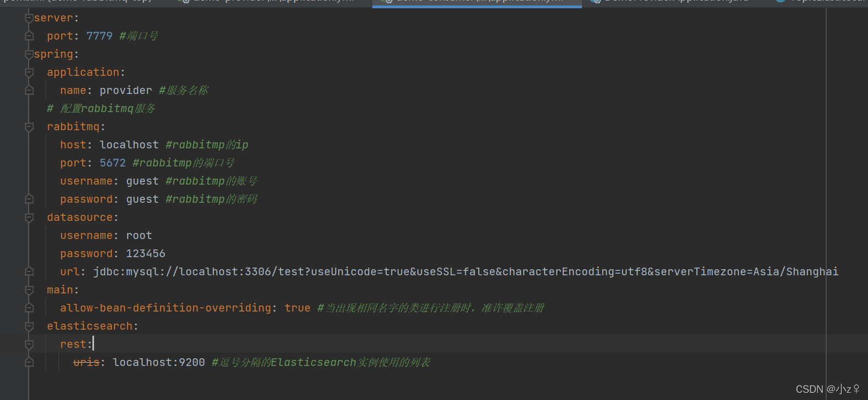Screen dimensions: 868x400
Task: Click the 'spring' key
Action: 53,54
